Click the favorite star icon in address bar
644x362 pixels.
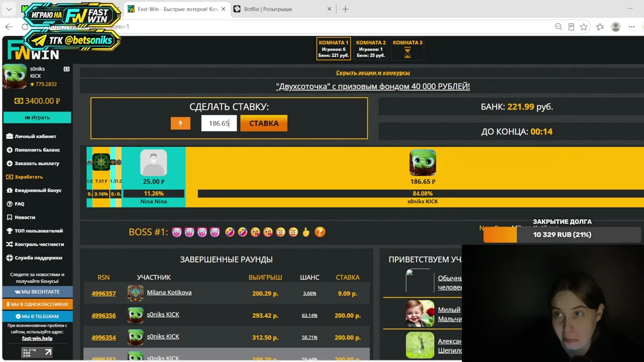pos(584,27)
